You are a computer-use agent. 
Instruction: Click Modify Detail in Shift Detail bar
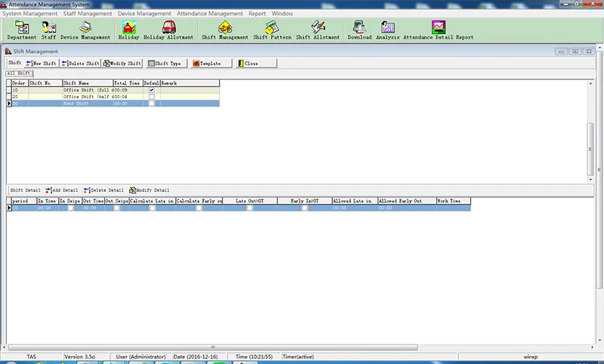[x=149, y=190]
